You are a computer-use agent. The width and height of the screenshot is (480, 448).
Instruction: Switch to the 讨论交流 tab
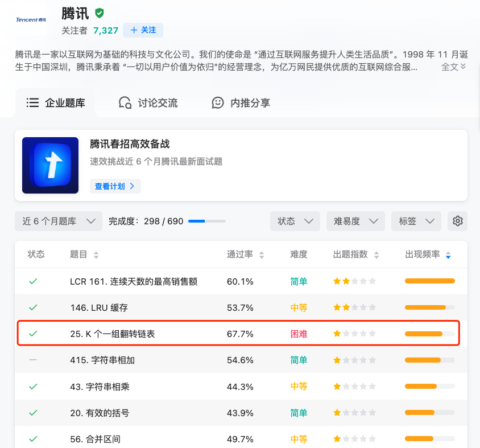[x=148, y=102]
